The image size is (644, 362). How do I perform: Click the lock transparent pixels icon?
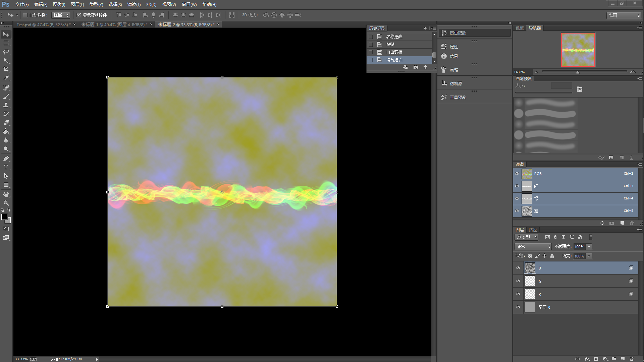[530, 256]
